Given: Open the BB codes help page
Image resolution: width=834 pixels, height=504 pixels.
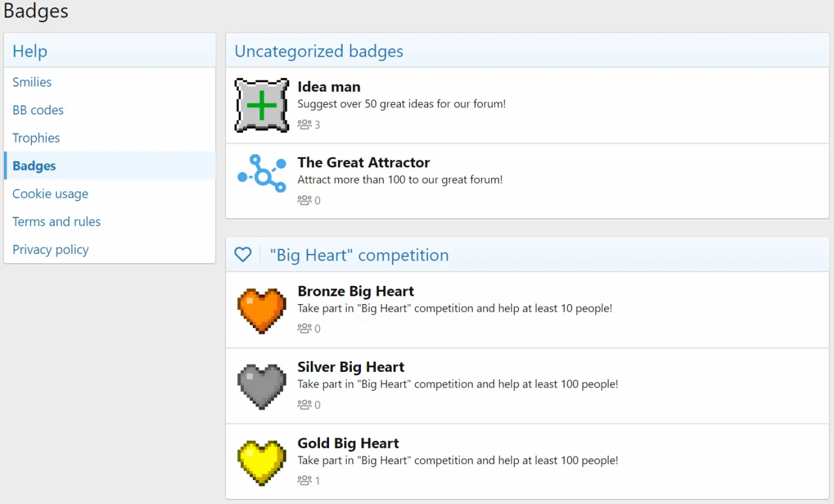Looking at the screenshot, I should coord(37,110).
